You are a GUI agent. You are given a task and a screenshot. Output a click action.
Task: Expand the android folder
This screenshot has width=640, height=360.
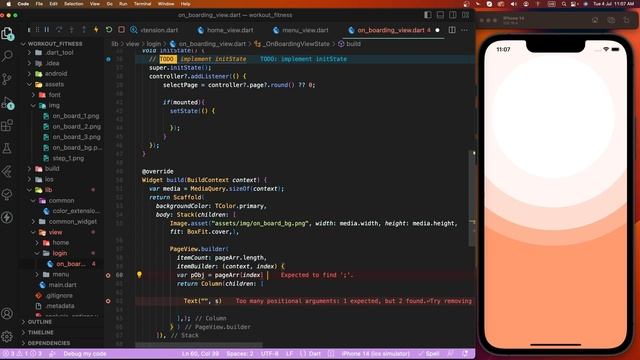[56, 73]
